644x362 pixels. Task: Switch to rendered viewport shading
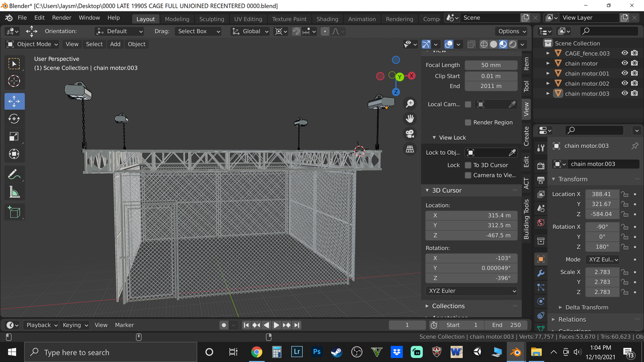pyautogui.click(x=513, y=44)
